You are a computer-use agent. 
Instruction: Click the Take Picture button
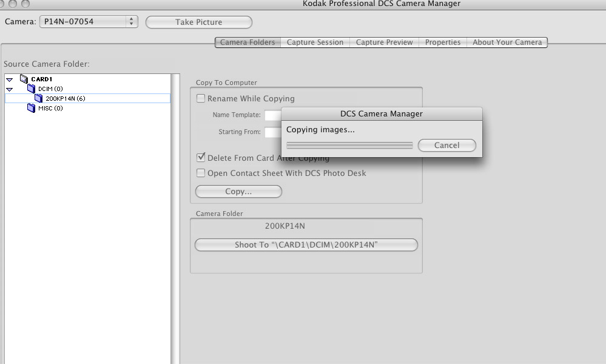(x=198, y=22)
